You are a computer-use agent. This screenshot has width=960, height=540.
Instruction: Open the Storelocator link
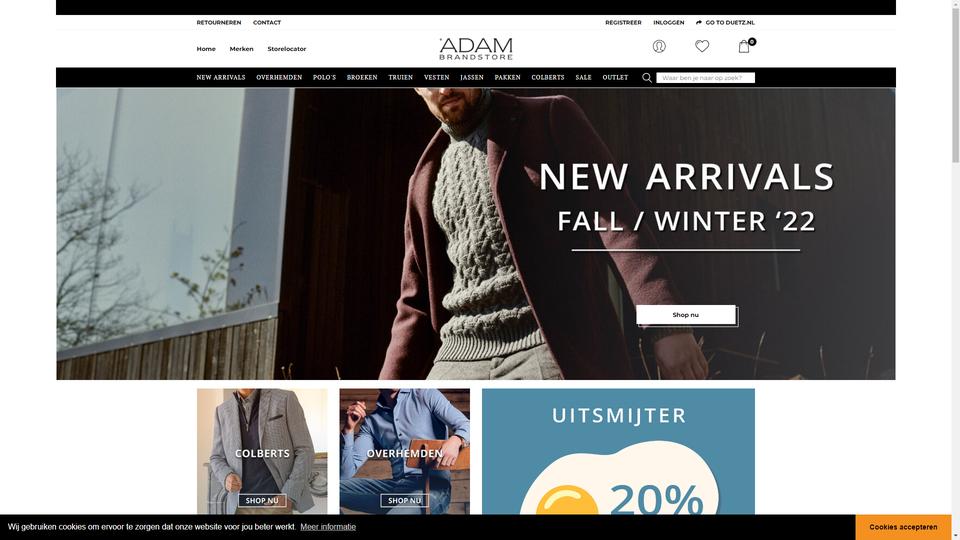coord(287,49)
